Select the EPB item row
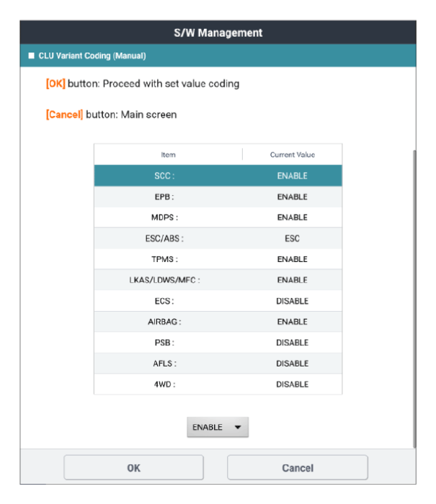 (218, 197)
